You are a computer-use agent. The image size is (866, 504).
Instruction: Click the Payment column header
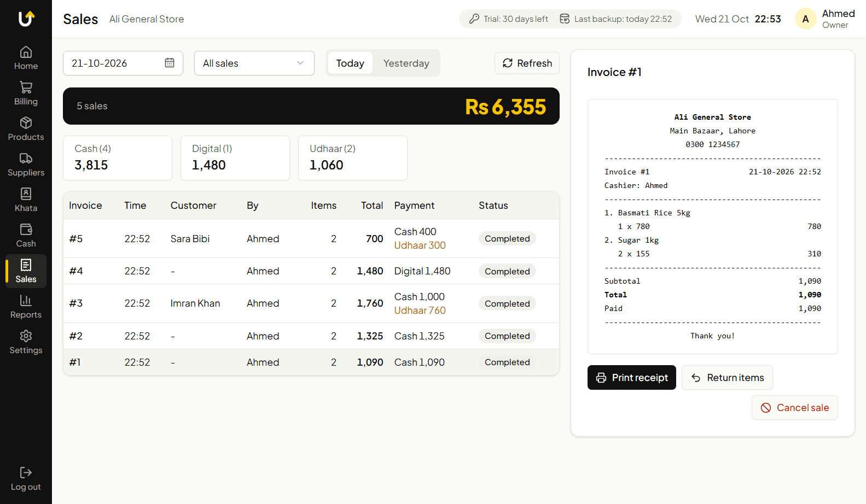point(414,205)
